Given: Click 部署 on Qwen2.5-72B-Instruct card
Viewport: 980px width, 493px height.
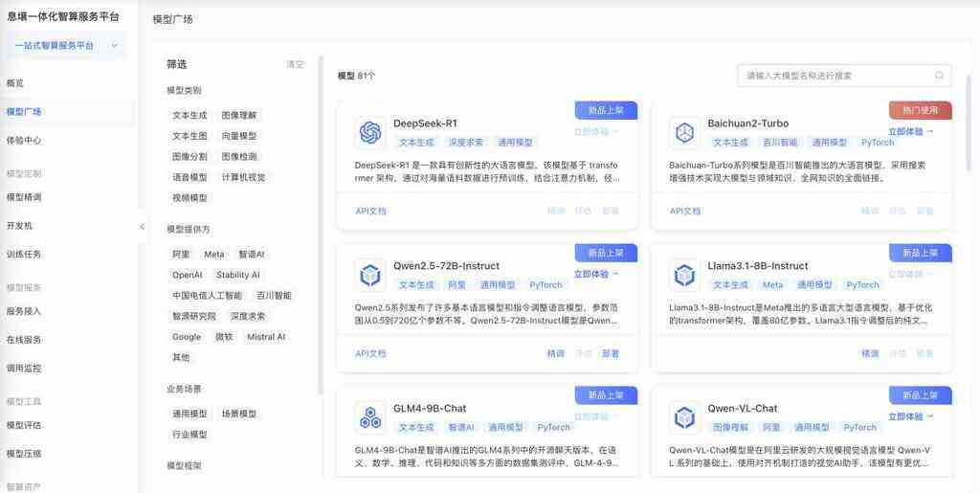Looking at the screenshot, I should [x=611, y=353].
